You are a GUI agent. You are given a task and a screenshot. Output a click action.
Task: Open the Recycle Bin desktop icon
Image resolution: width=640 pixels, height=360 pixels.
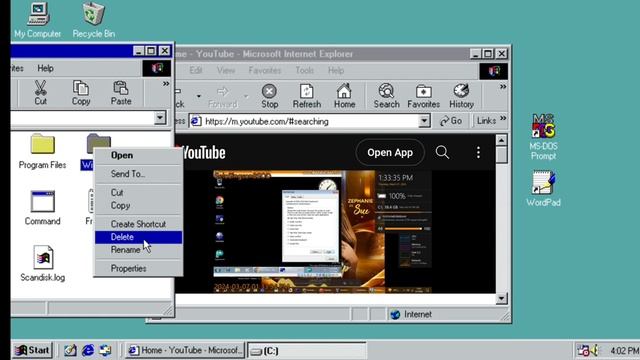coord(93,20)
